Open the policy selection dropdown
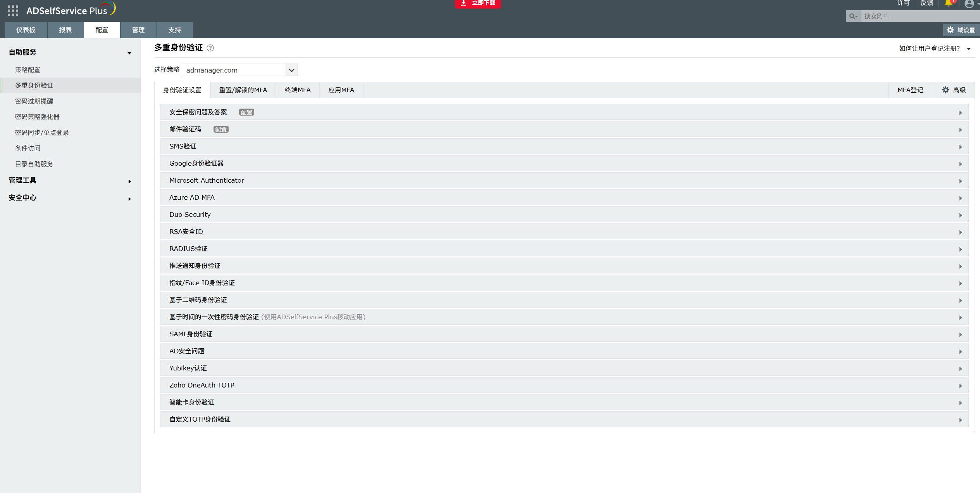980x493 pixels. (x=291, y=70)
